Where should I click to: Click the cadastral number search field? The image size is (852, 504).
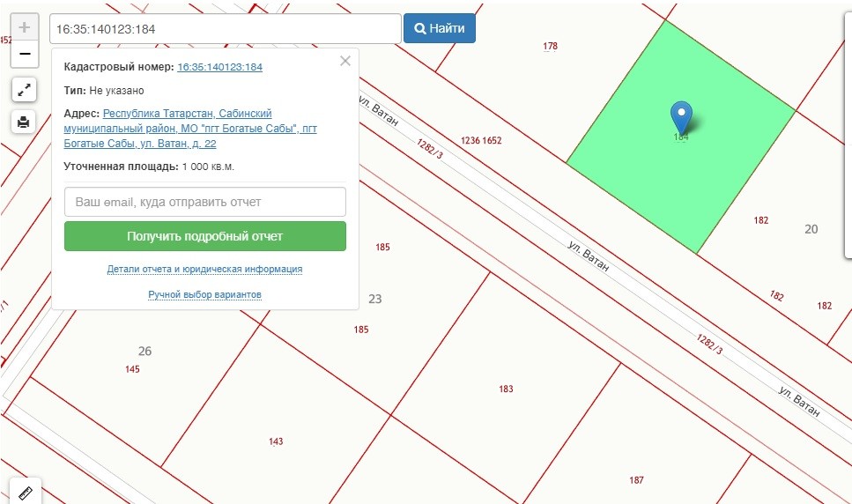[x=226, y=29]
